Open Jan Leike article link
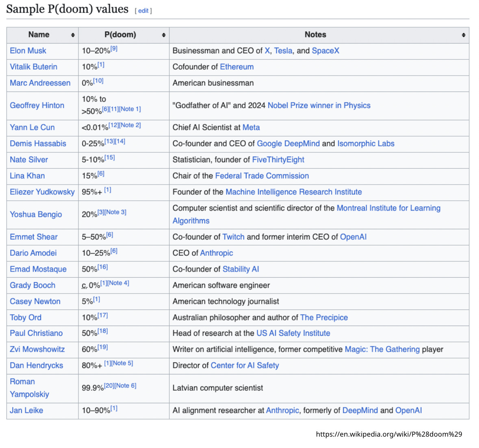The width and height of the screenshot is (479, 448). coord(26,411)
